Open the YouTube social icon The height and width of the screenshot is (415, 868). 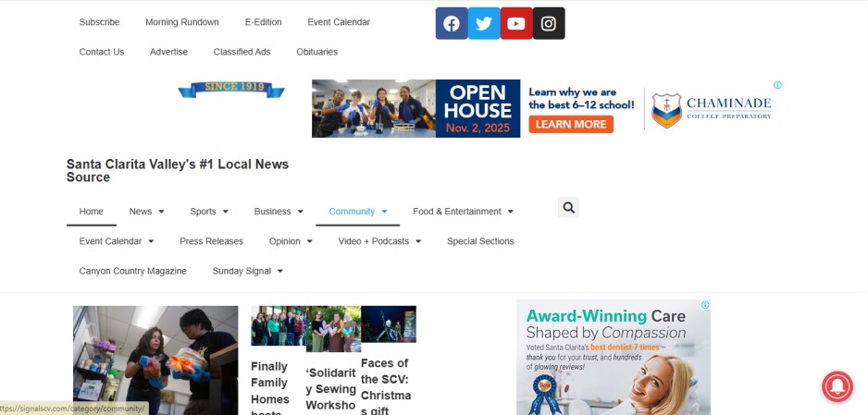[516, 24]
